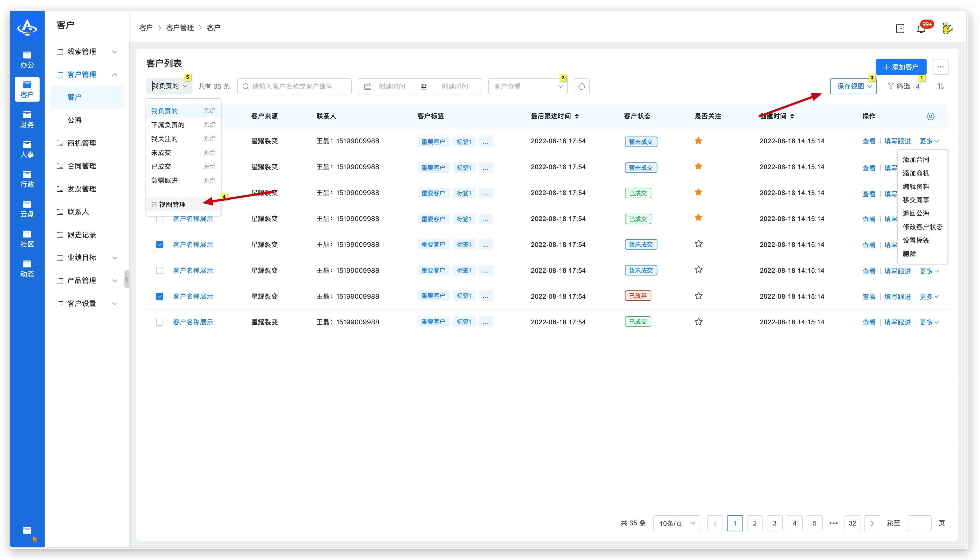Focus the customer name search field

(x=294, y=86)
